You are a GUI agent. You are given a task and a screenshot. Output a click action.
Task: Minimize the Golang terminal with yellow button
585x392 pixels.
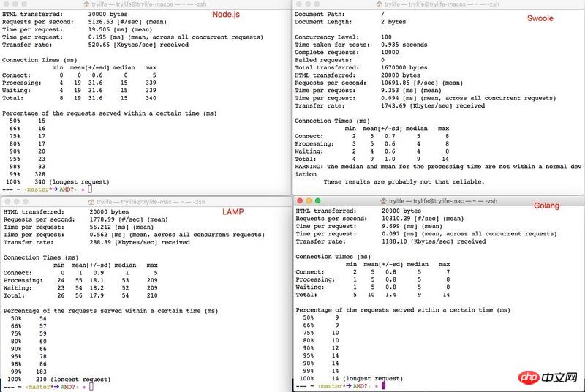coord(309,200)
